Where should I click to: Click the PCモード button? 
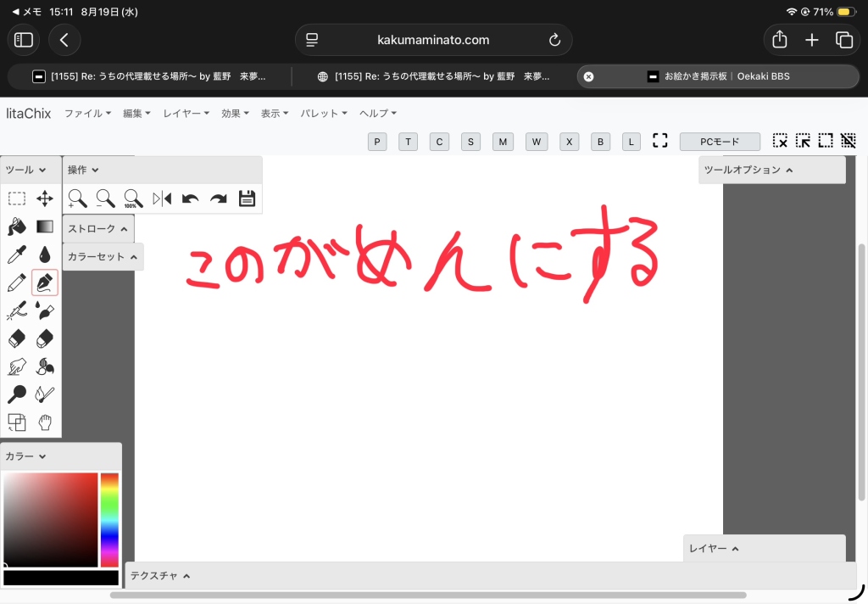click(x=720, y=142)
